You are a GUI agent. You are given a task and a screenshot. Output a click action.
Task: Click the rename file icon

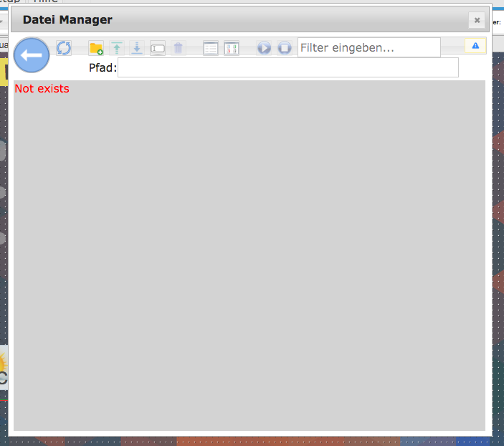point(158,48)
